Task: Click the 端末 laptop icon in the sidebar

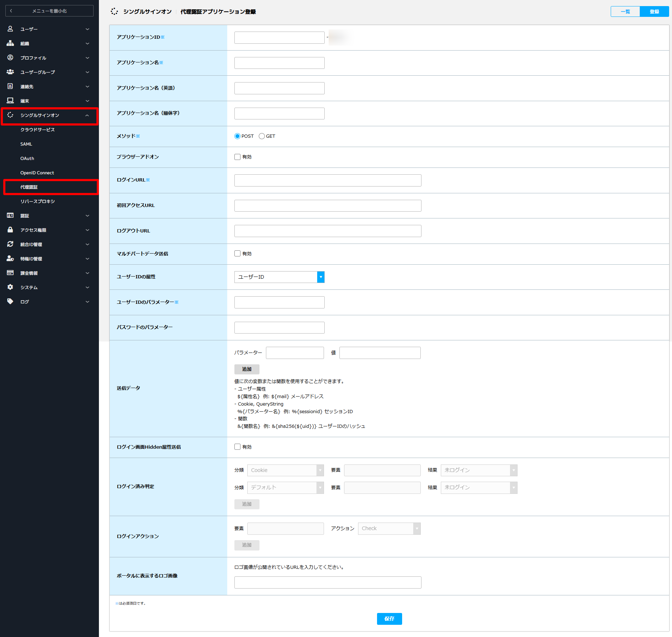Action: coord(10,100)
